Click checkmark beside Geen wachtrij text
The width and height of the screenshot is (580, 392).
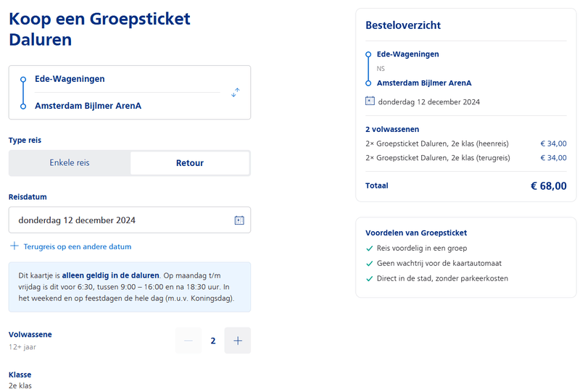pyautogui.click(x=370, y=264)
